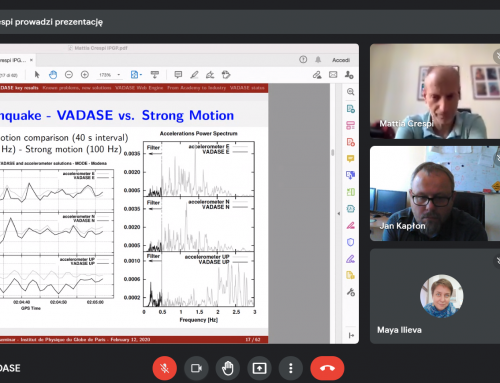Collapse the right pane with the small triangle
Image resolution: width=500 pixels, height=383 pixels.
point(339,214)
